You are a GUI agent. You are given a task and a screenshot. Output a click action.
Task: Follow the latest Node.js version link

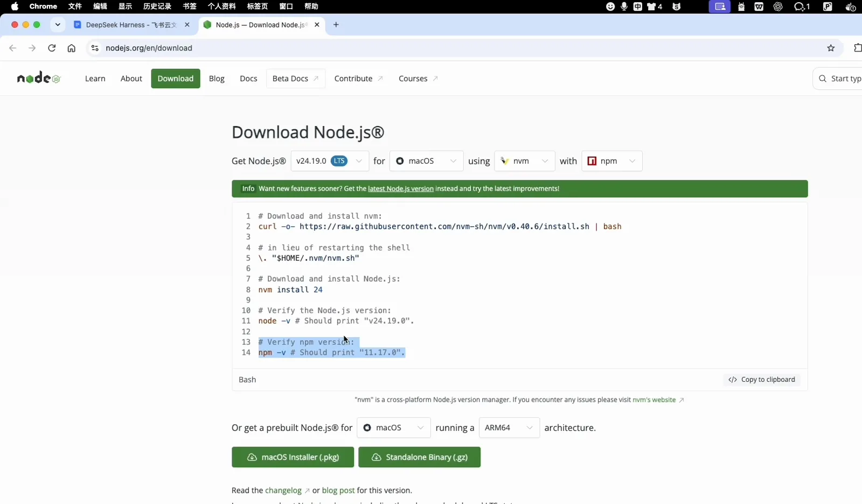[x=401, y=188]
